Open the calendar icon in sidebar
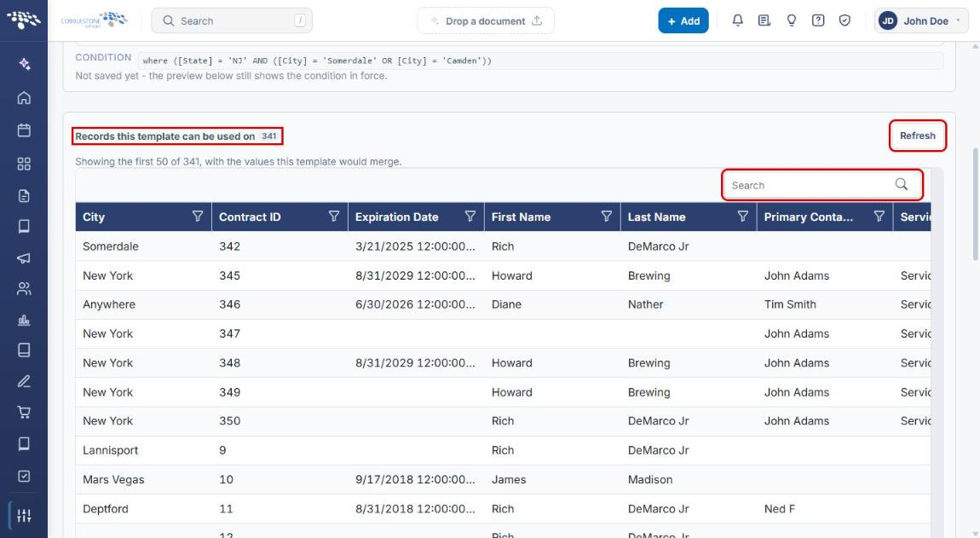This screenshot has height=538, width=980. coord(24,130)
